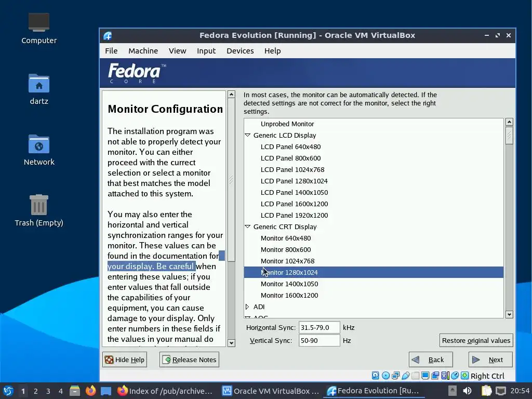Click the VirtualBox window title bar icon
532x399 pixels.
click(108, 35)
